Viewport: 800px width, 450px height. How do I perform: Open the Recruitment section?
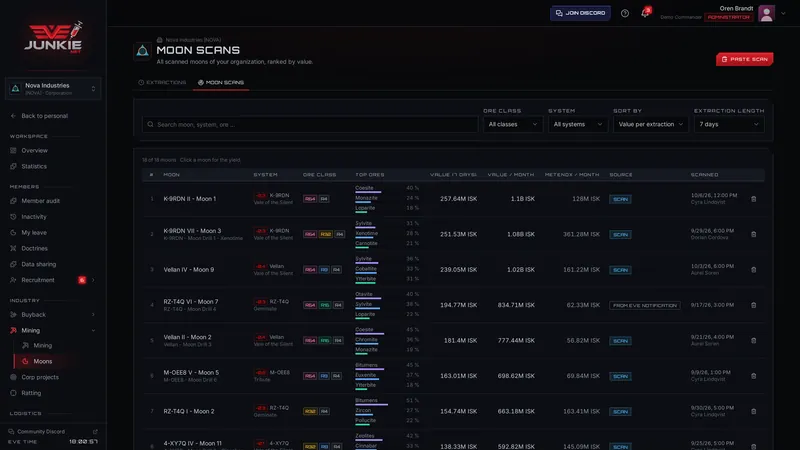(x=38, y=280)
